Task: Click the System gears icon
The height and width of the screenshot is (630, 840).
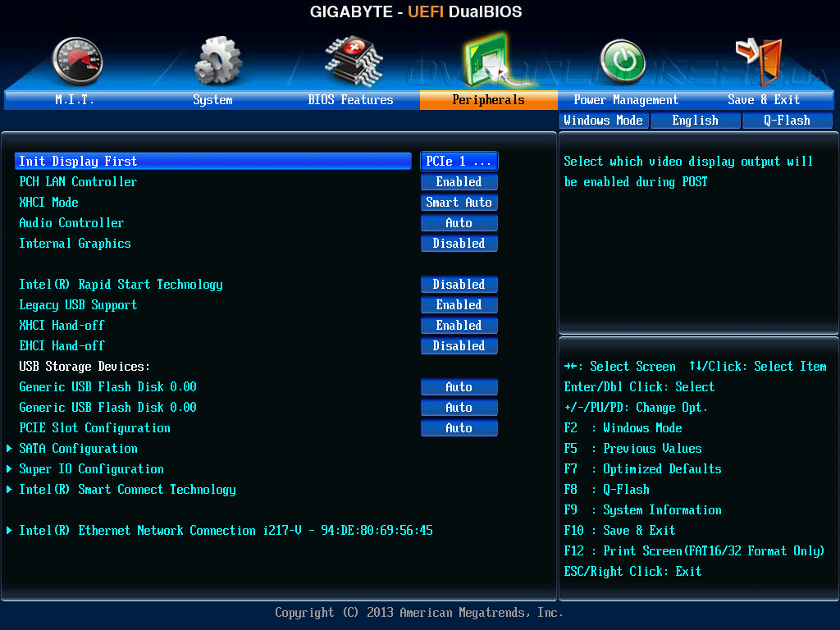Action: (x=218, y=61)
